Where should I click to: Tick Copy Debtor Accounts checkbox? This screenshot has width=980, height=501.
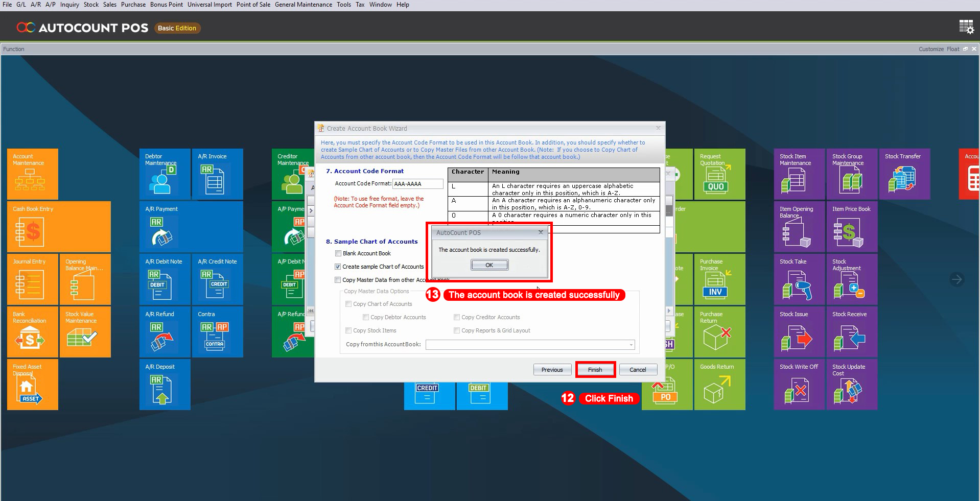coord(366,317)
